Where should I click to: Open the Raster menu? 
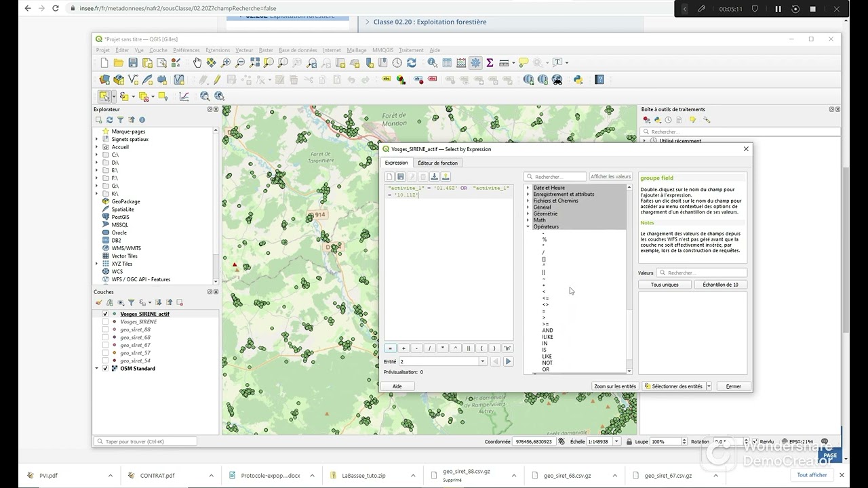(266, 50)
